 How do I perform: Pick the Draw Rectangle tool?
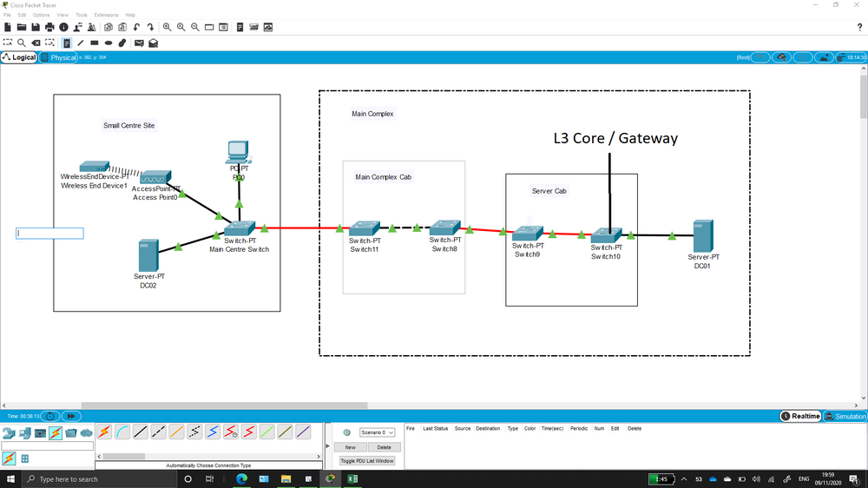coord(95,43)
